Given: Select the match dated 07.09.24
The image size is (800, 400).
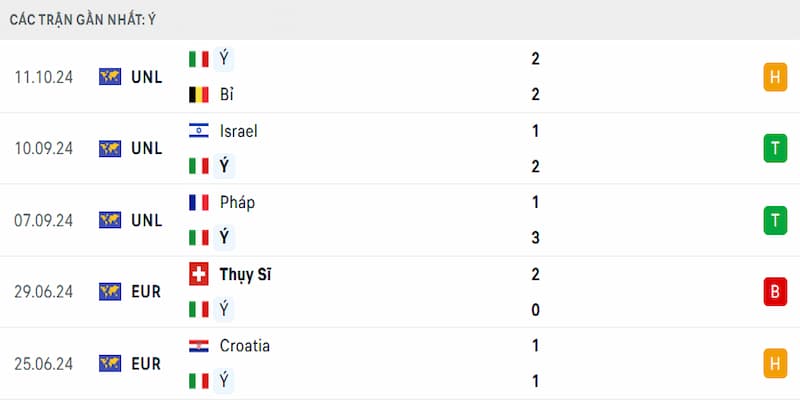Looking at the screenshot, I should (x=400, y=220).
